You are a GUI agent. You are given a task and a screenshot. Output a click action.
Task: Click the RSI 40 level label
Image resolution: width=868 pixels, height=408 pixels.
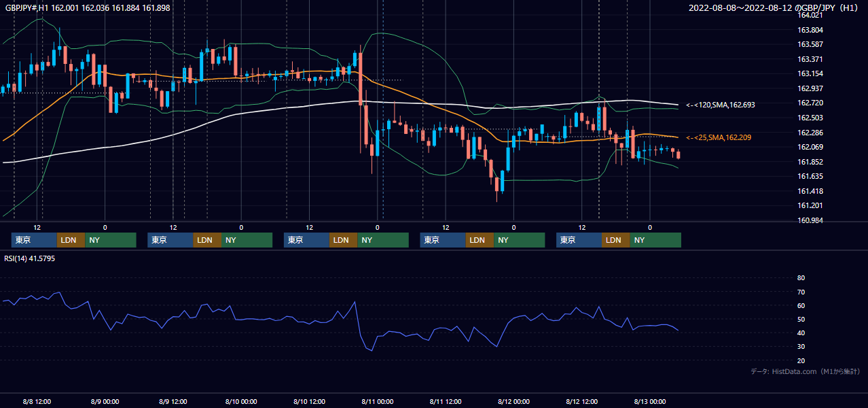(x=801, y=333)
